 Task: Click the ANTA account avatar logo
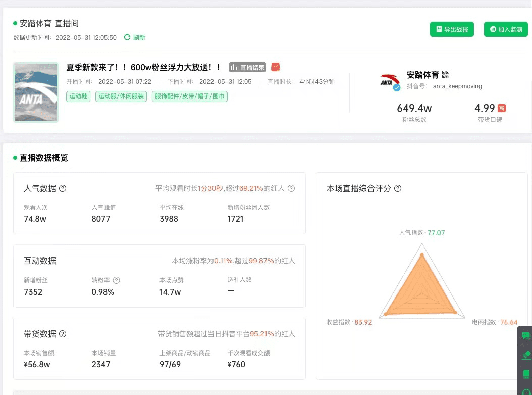(x=390, y=82)
